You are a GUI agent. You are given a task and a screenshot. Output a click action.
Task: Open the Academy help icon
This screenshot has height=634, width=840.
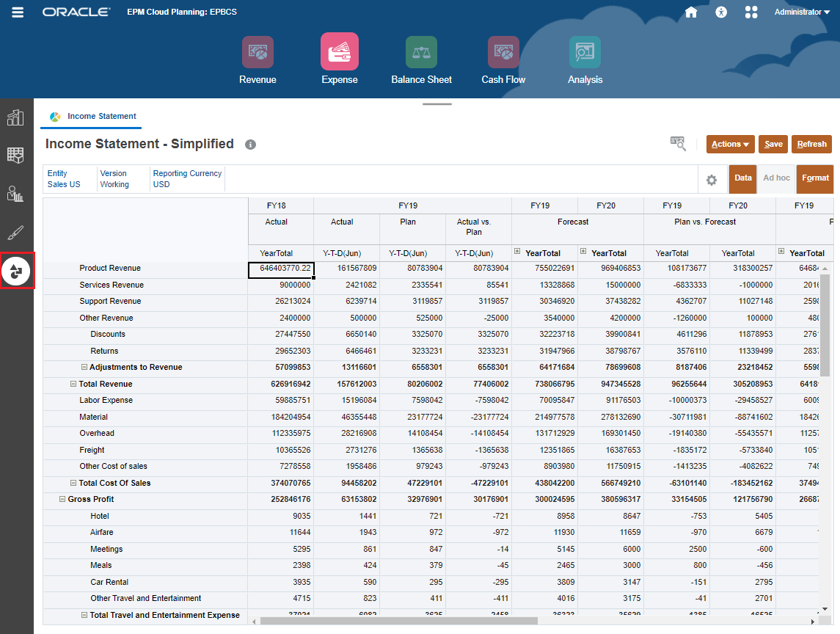[720, 12]
